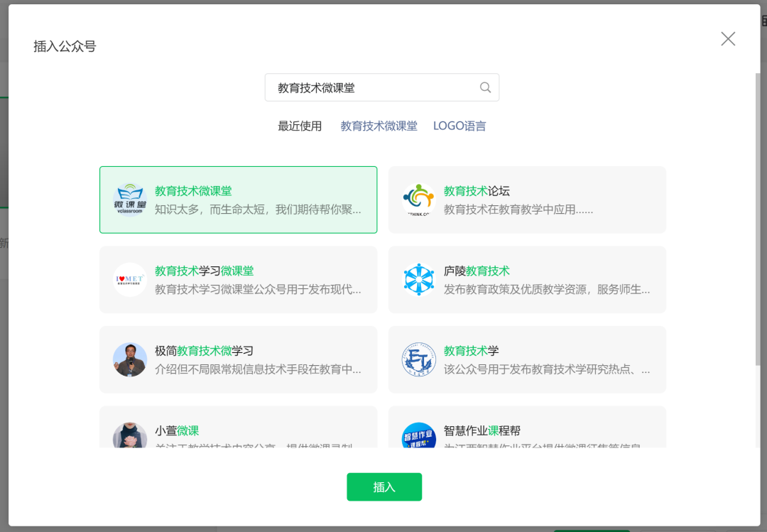Click the 小萱微课 avatar
This screenshot has height=532, width=767.
[x=130, y=436]
